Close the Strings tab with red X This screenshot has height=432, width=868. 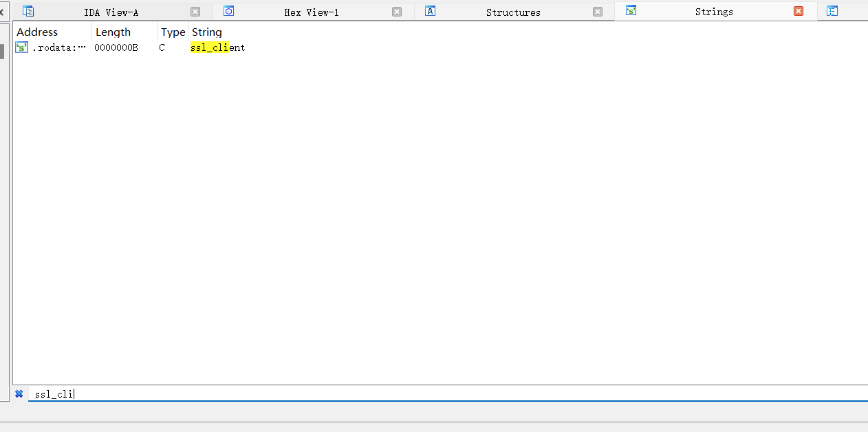point(799,11)
